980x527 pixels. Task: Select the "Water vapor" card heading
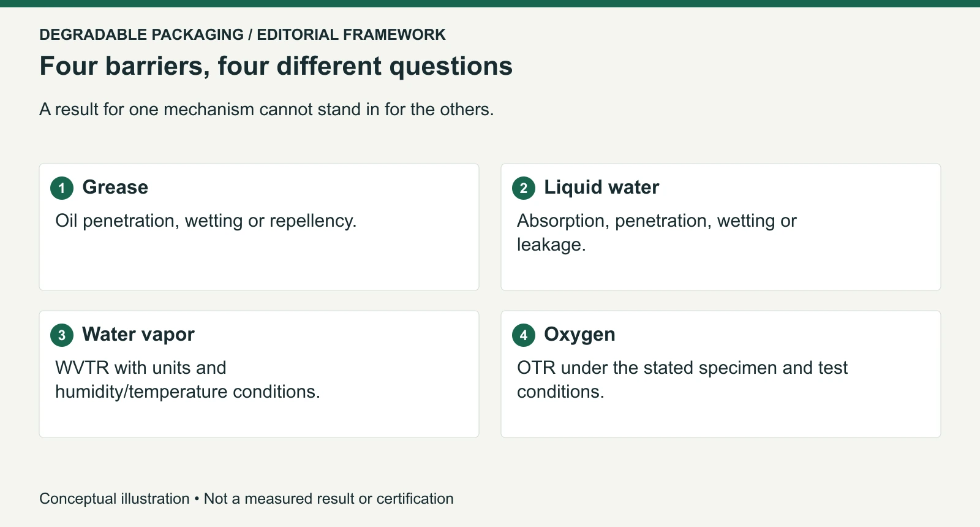[138, 335]
